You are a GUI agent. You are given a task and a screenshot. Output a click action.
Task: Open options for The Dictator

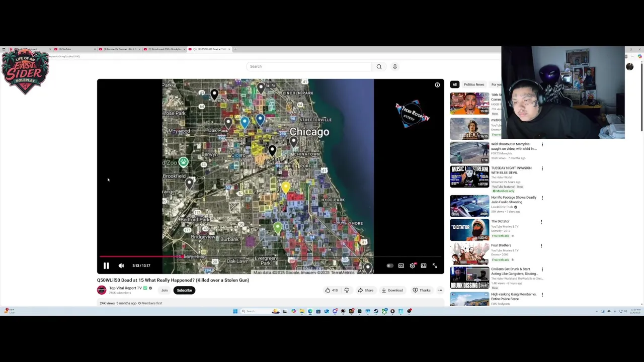[x=541, y=222]
